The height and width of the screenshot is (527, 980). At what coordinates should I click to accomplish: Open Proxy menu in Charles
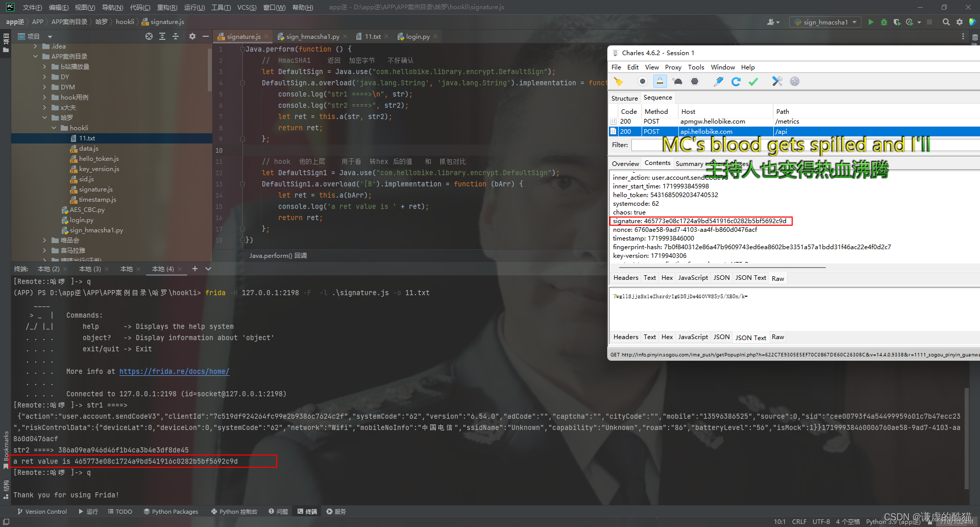tap(673, 67)
